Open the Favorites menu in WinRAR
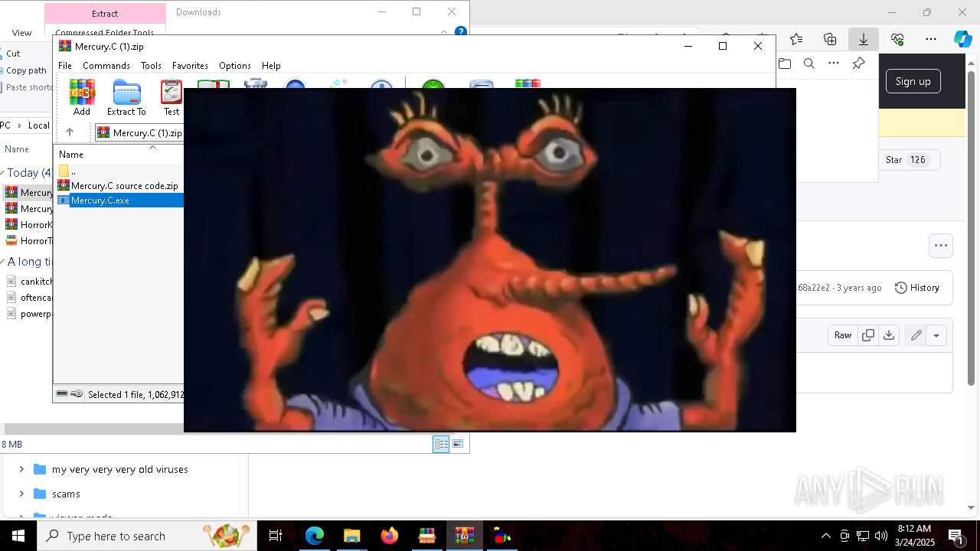Viewport: 980px width, 551px height. click(x=190, y=66)
